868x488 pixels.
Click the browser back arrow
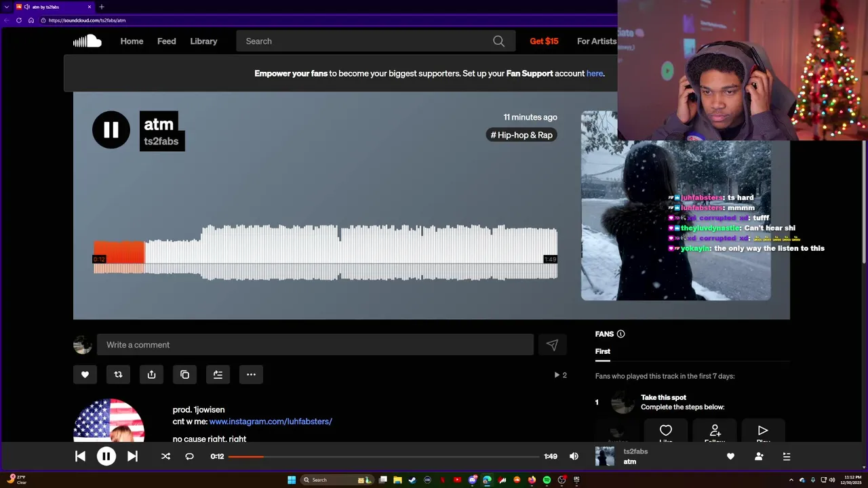pyautogui.click(x=7, y=20)
